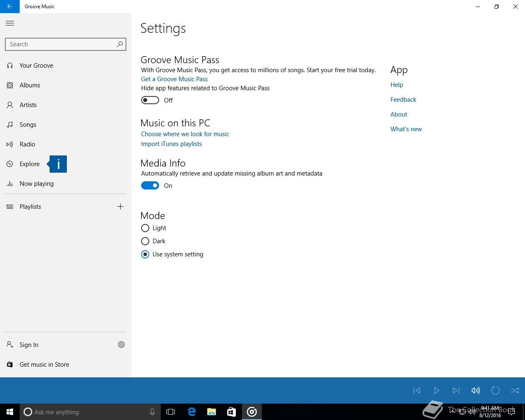The height and width of the screenshot is (420, 525).
Task: Select Dark mode radio button
Action: pos(145,241)
